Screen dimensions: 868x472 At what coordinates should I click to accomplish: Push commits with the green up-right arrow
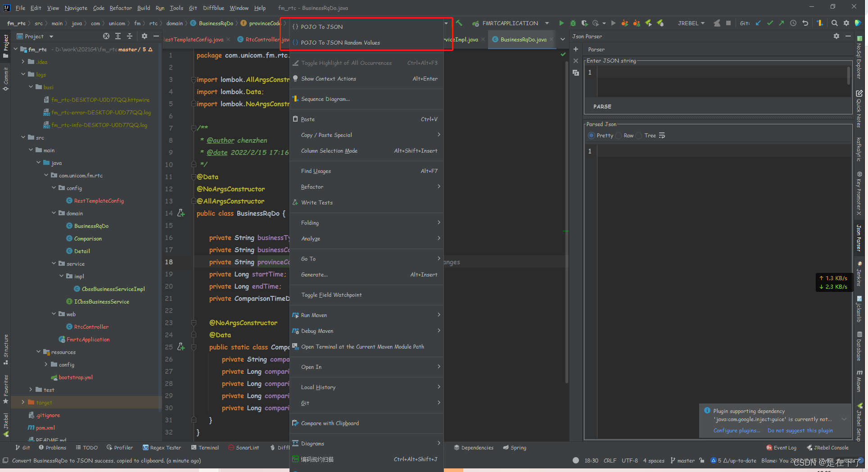coord(782,23)
